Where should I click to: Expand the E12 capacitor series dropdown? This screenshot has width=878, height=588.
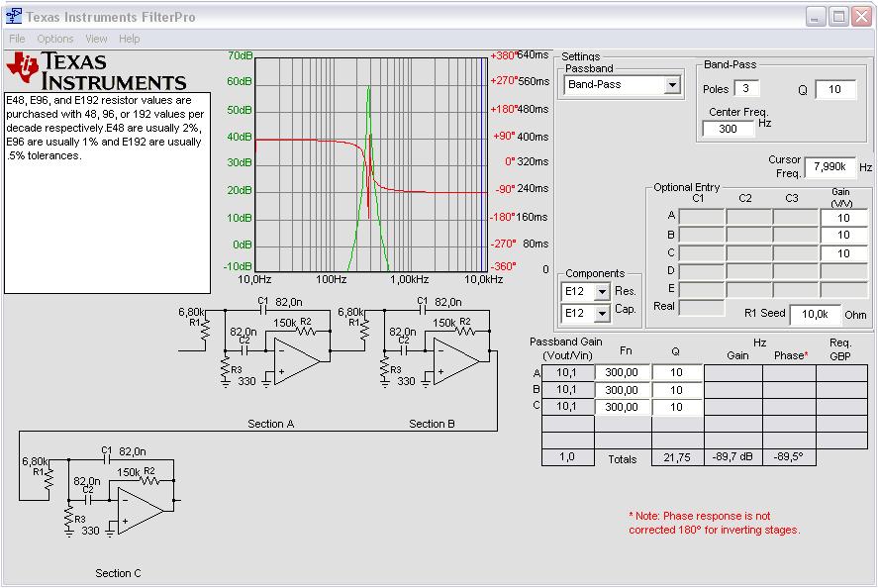(602, 313)
